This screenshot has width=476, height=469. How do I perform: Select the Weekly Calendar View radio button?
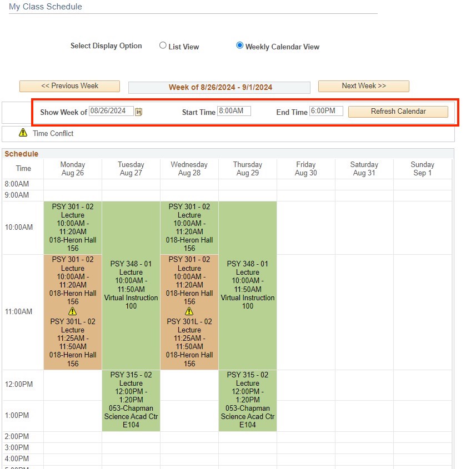pos(239,45)
